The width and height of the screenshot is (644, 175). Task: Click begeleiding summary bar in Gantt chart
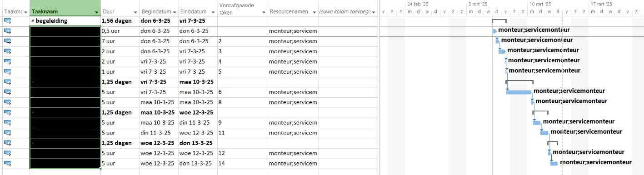pyautogui.click(x=499, y=20)
